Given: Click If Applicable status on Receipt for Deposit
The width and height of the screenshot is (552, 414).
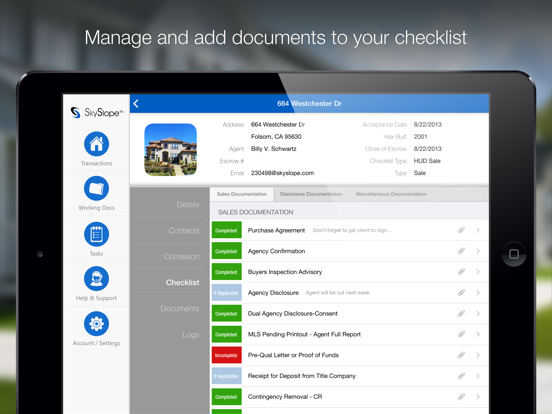Looking at the screenshot, I should 227,376.
